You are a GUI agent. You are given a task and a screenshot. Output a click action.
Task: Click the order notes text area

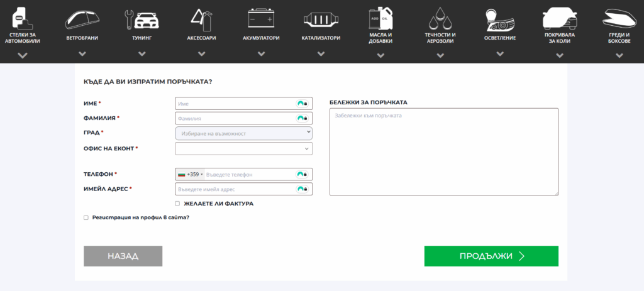(x=443, y=151)
